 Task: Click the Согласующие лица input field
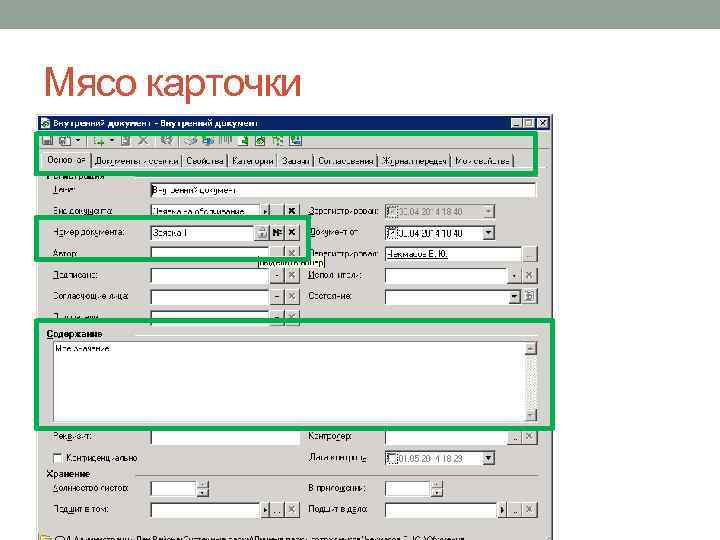tap(209, 297)
